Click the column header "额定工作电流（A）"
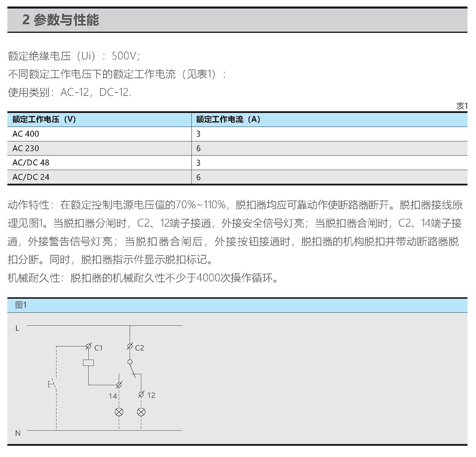Image resolution: width=476 pixels, height=457 pixels. [x=228, y=120]
